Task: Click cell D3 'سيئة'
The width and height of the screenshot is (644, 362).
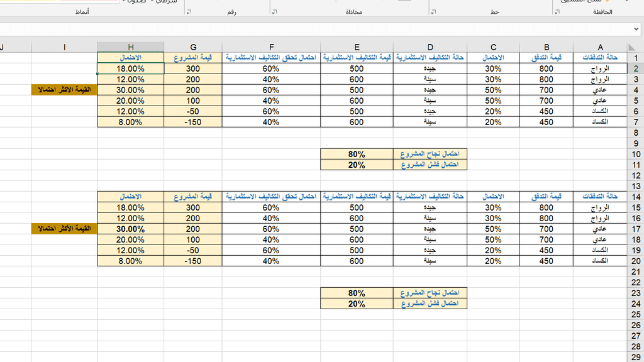Action: (430, 79)
